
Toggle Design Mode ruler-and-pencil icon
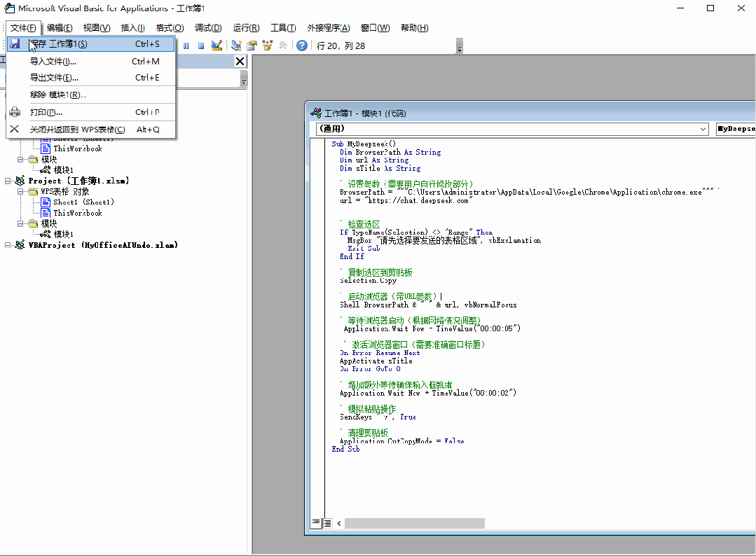click(217, 46)
